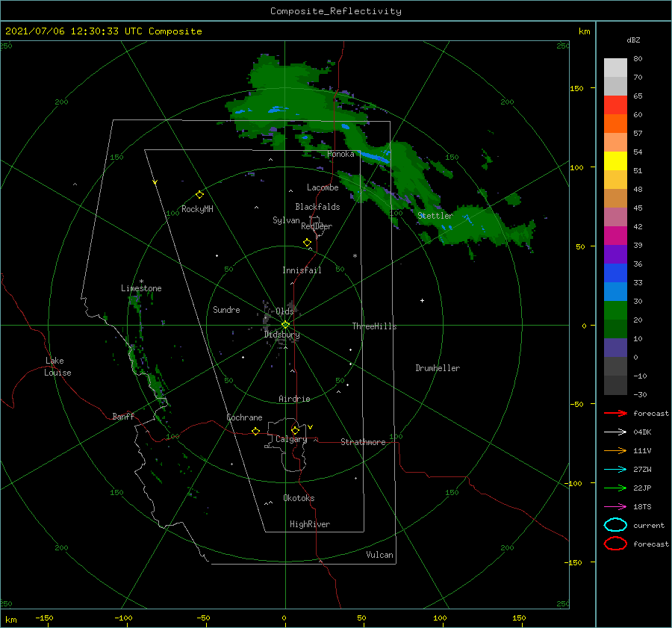Click the magenta 18TS arrow icon

(615, 507)
